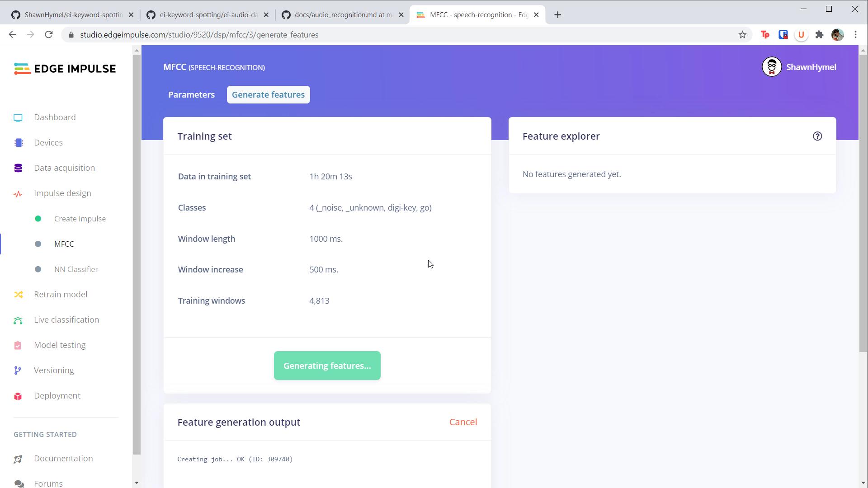Expand the Documentation sidebar link
Screen dimensions: 868x488
[63, 458]
